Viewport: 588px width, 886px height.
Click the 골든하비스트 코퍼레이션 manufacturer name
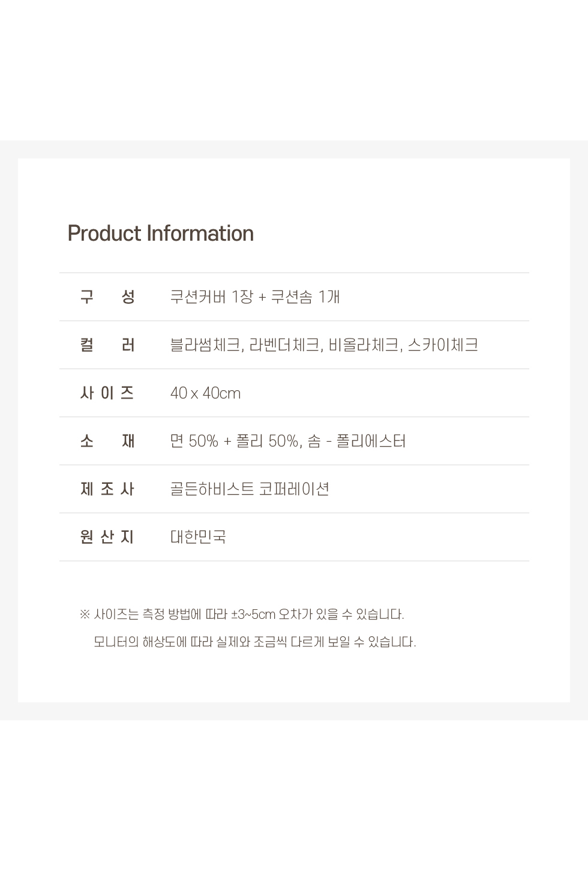coord(250,489)
